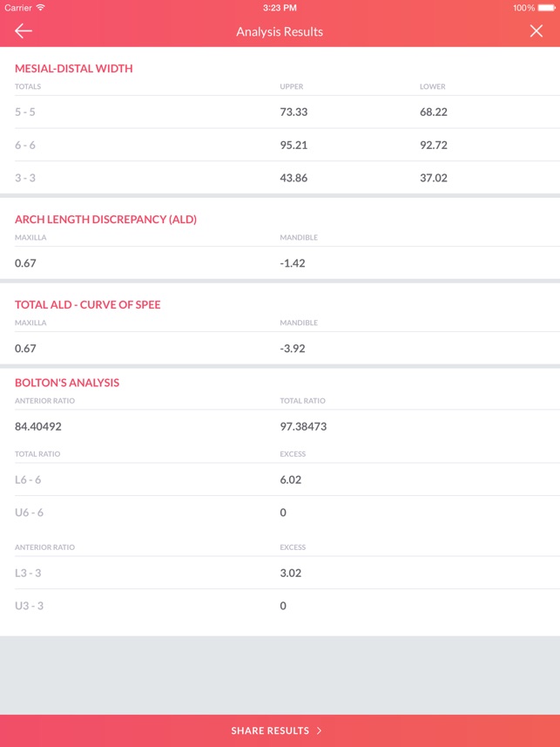Tap the clock showing 3:23 PM

click(280, 8)
